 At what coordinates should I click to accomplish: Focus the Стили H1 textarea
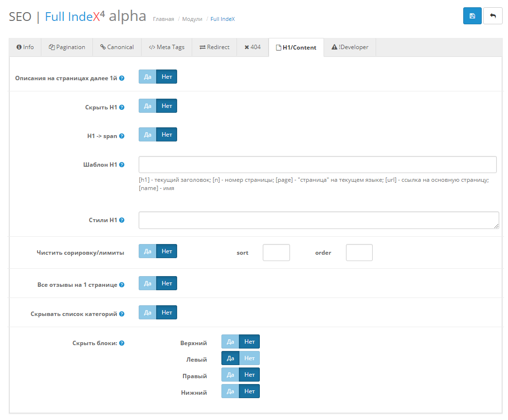tap(319, 220)
